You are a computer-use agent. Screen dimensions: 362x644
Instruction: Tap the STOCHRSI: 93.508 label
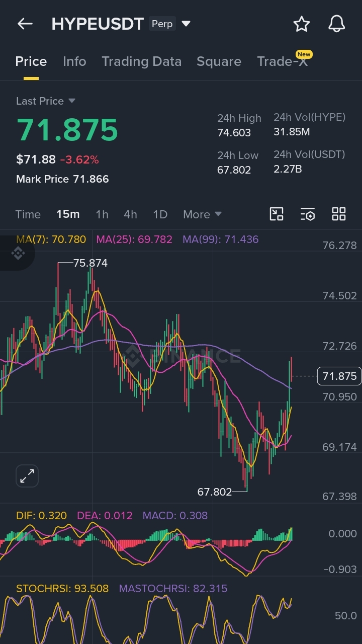pos(62,589)
